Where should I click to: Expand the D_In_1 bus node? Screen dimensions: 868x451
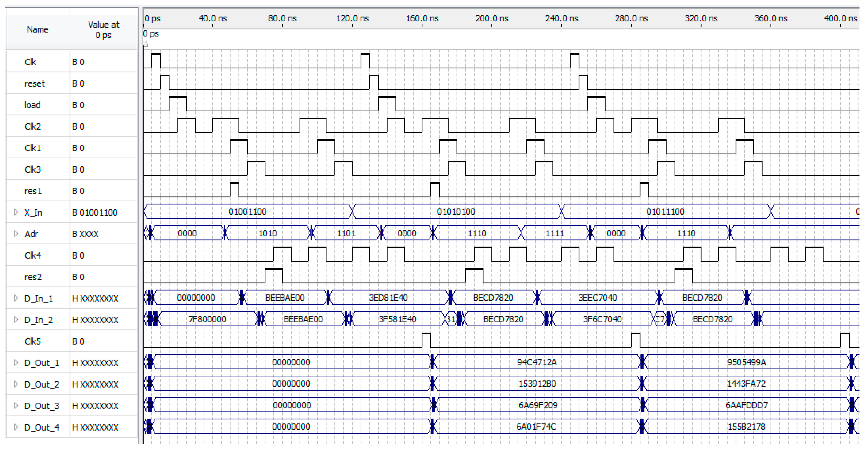[x=16, y=298]
